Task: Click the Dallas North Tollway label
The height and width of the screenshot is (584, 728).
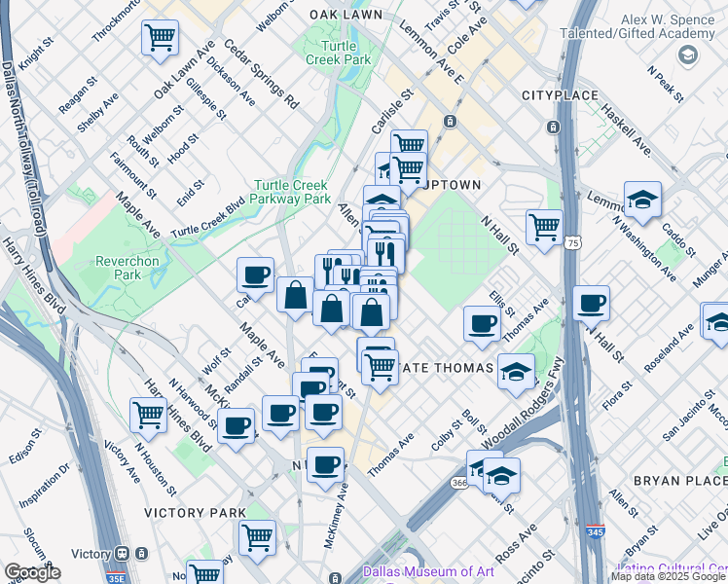Action: (x=23, y=149)
